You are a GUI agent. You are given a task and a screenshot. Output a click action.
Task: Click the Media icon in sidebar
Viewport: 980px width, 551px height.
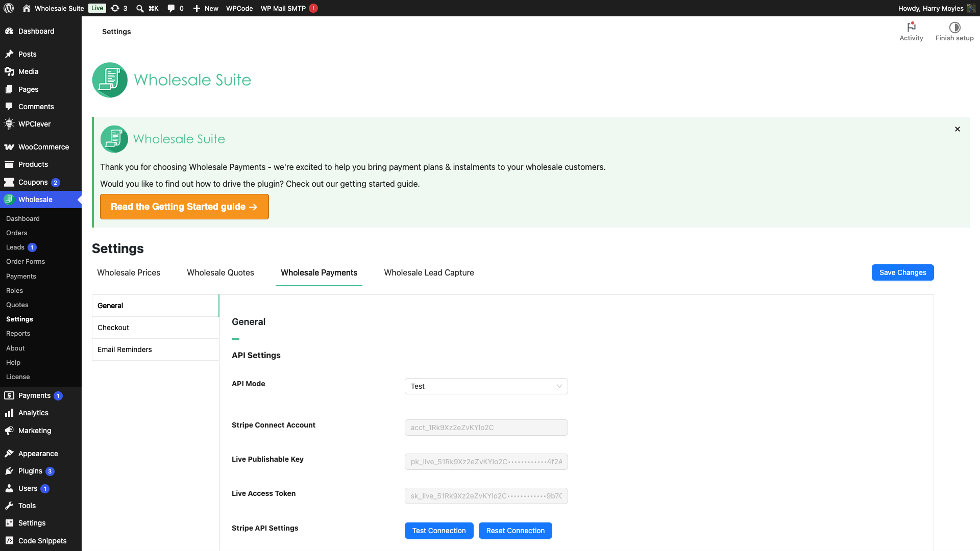pyautogui.click(x=9, y=71)
